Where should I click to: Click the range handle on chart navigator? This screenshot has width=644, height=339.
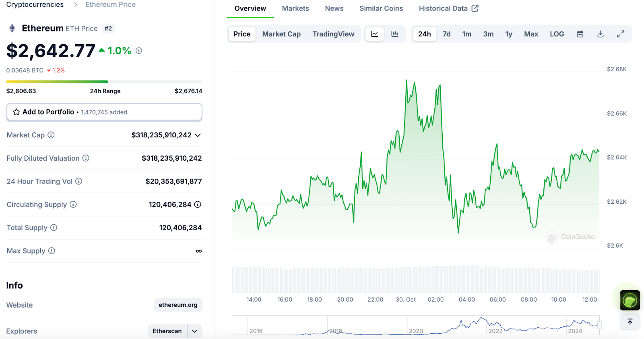[x=599, y=325]
